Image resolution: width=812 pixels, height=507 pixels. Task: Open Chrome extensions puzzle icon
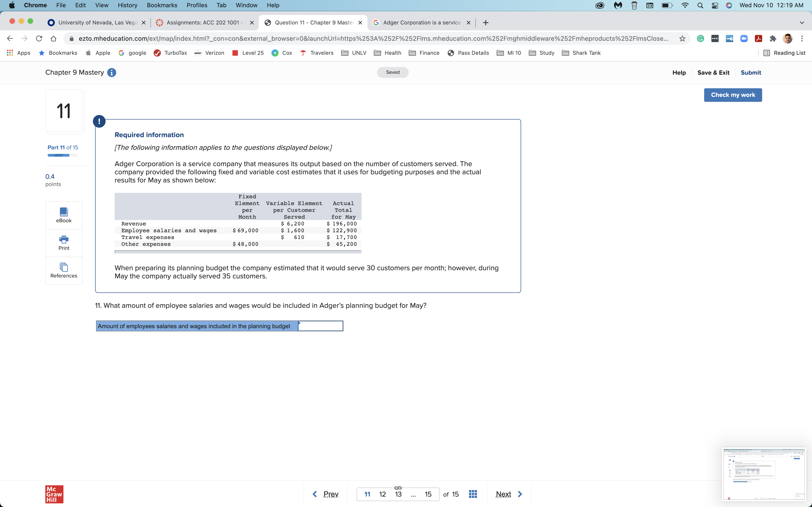tap(773, 38)
